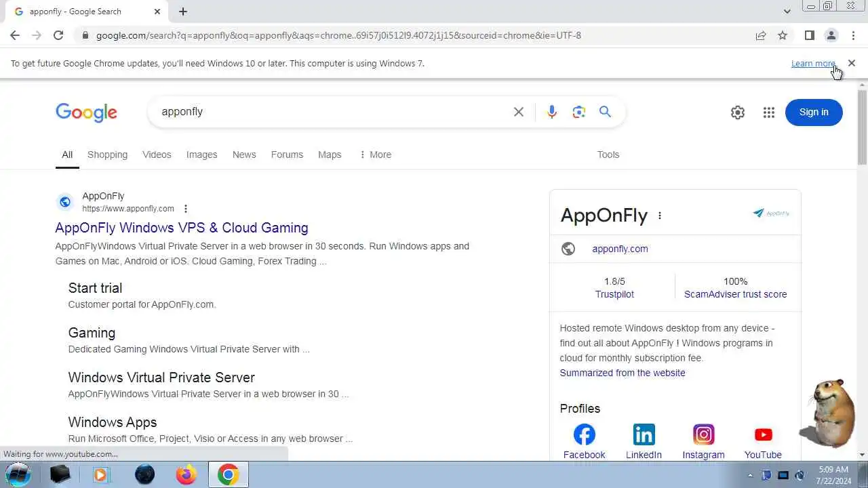This screenshot has width=868, height=488.
Task: Search by image with Lens icon
Action: [x=578, y=112]
